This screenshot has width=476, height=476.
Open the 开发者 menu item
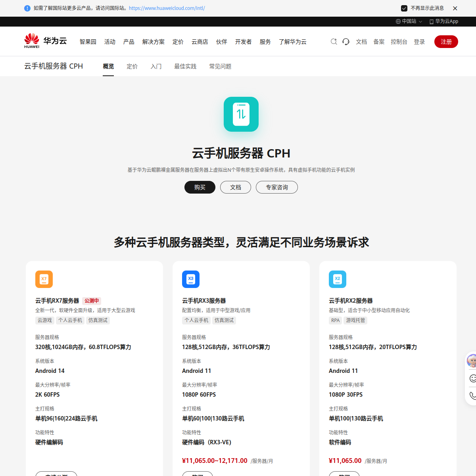244,42
